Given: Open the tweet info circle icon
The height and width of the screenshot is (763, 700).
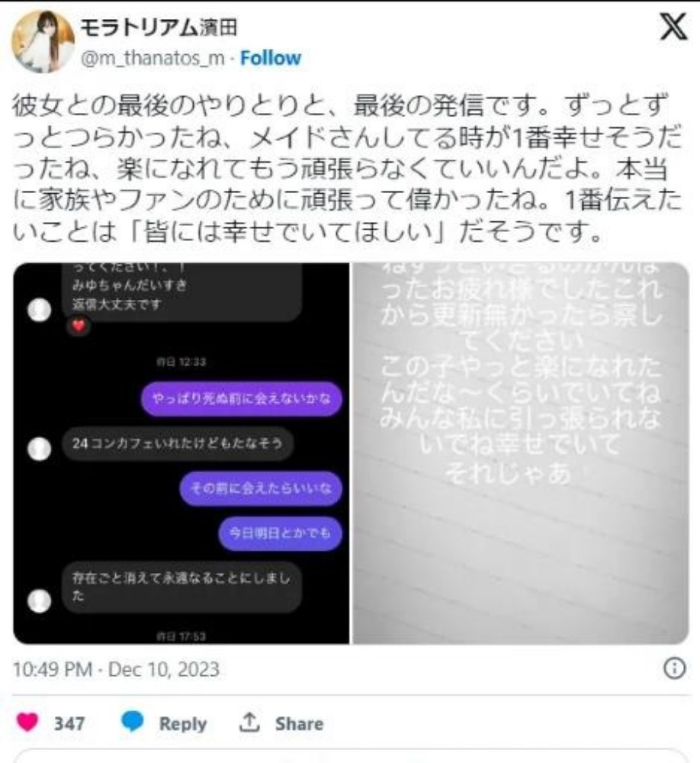Looking at the screenshot, I should (674, 668).
